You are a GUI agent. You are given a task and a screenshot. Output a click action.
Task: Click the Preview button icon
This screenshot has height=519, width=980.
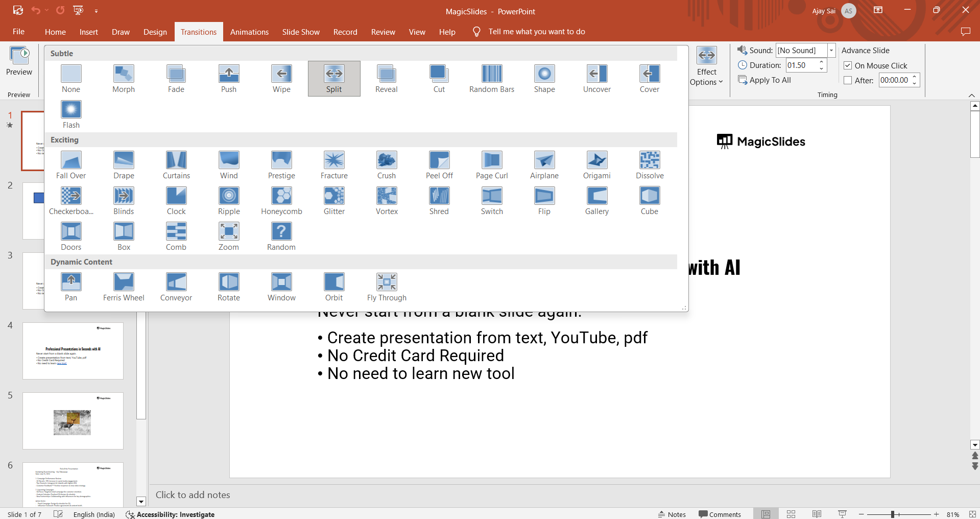pyautogui.click(x=19, y=54)
